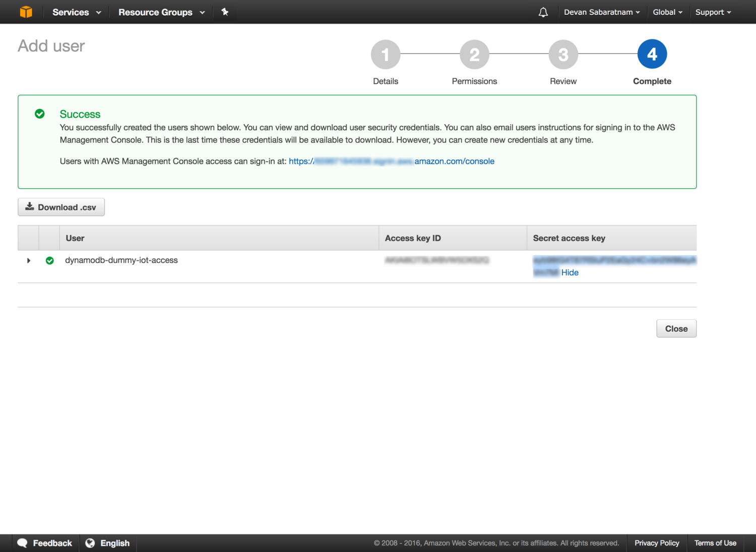Open the Devan Sabaratnam account menu
756x552 pixels.
click(602, 12)
